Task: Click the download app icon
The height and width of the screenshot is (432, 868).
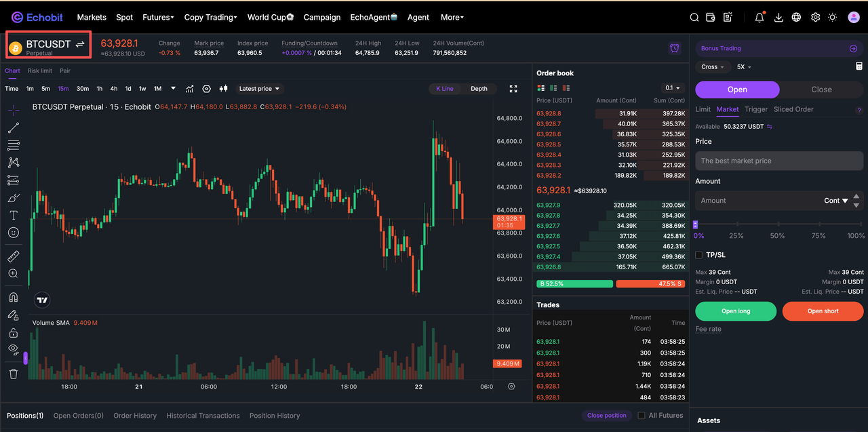Action: click(778, 17)
